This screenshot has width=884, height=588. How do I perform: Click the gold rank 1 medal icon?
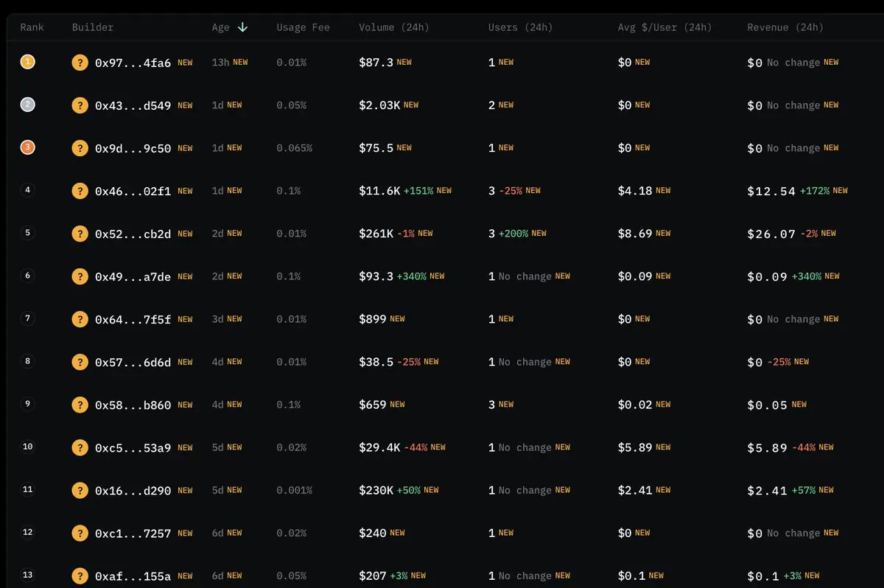point(27,62)
